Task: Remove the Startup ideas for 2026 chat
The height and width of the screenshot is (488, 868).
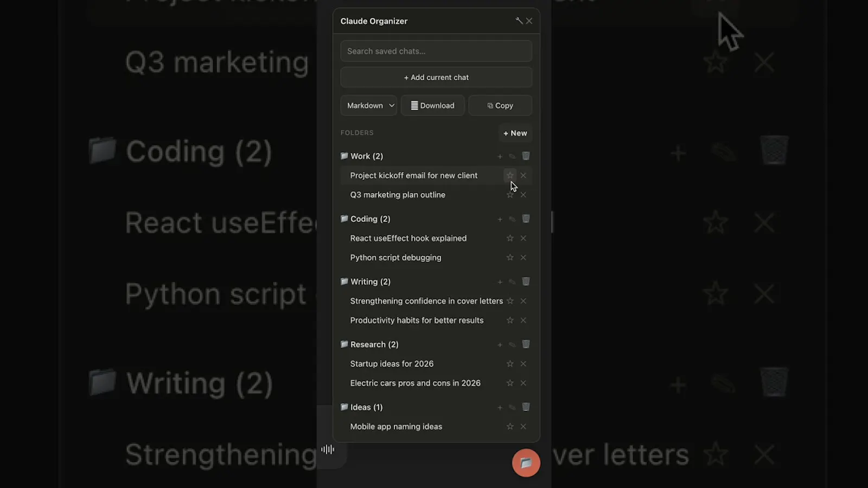Action: click(x=524, y=364)
